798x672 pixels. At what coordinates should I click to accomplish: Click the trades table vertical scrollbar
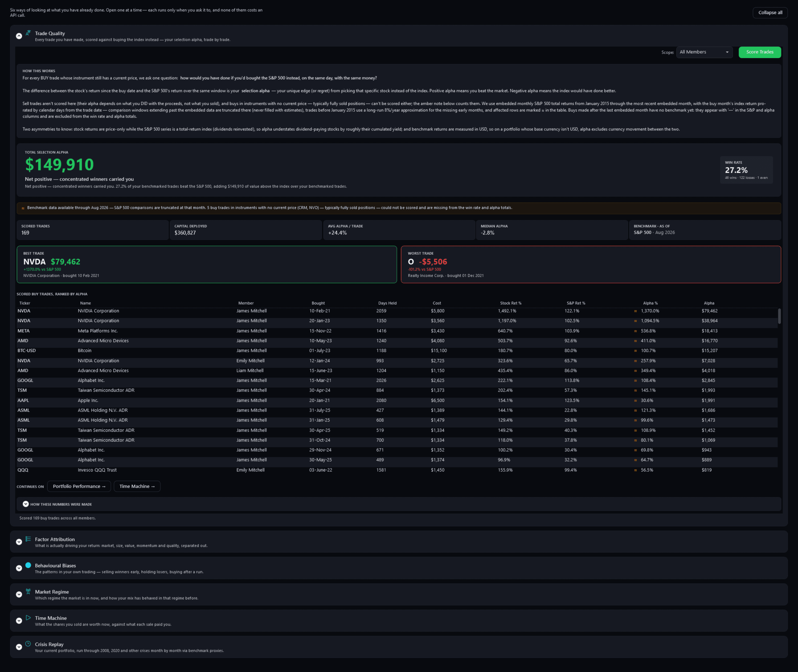click(x=779, y=316)
